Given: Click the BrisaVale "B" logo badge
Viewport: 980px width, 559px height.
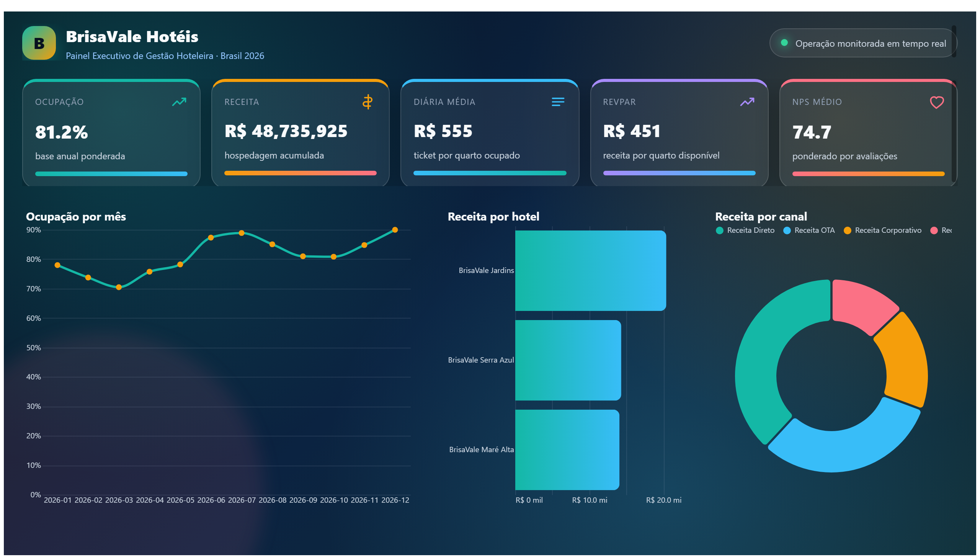Looking at the screenshot, I should 39,43.
